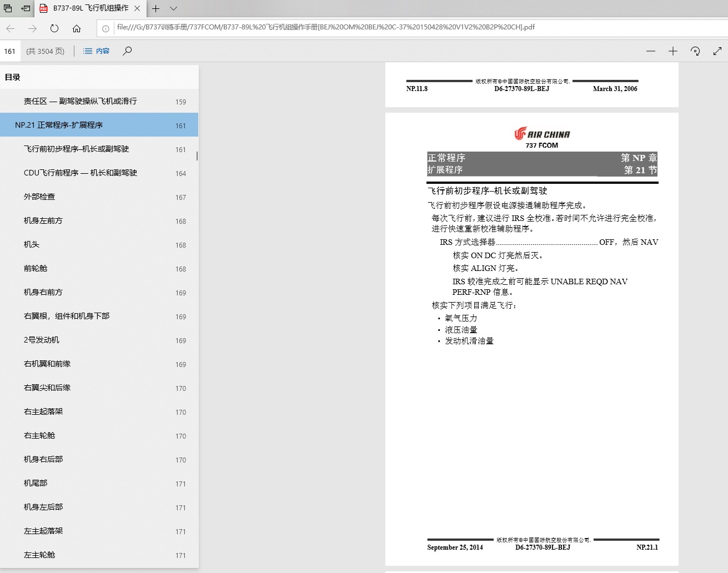
Task: Open the tab list dropdown
Action: (x=173, y=9)
